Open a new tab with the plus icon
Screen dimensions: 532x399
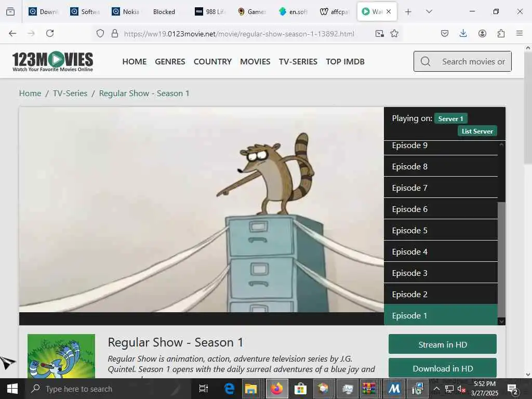click(408, 12)
